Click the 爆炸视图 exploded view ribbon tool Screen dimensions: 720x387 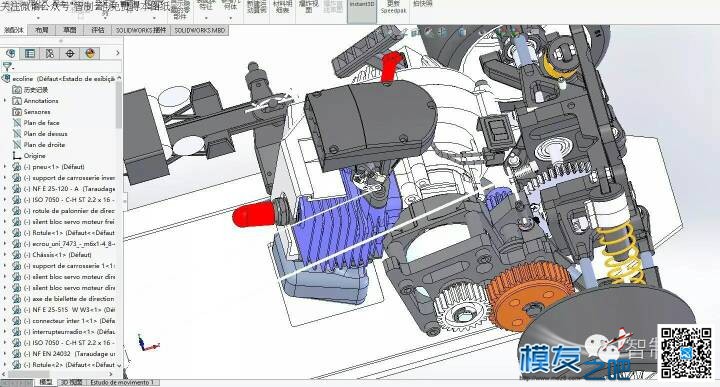point(308,6)
